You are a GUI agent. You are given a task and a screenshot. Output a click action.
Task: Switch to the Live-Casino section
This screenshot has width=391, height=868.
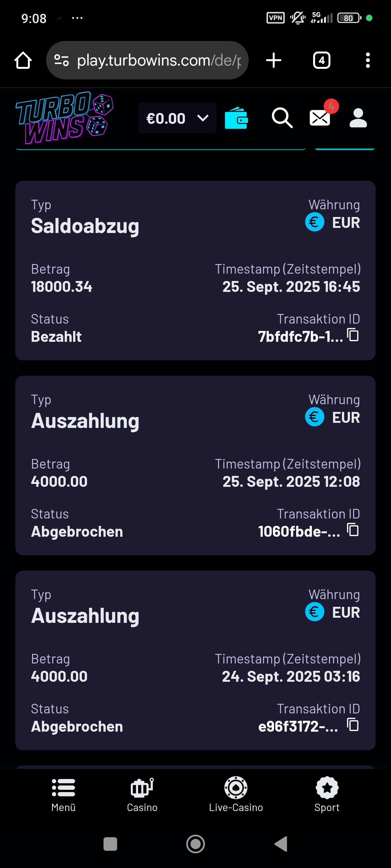point(236,794)
